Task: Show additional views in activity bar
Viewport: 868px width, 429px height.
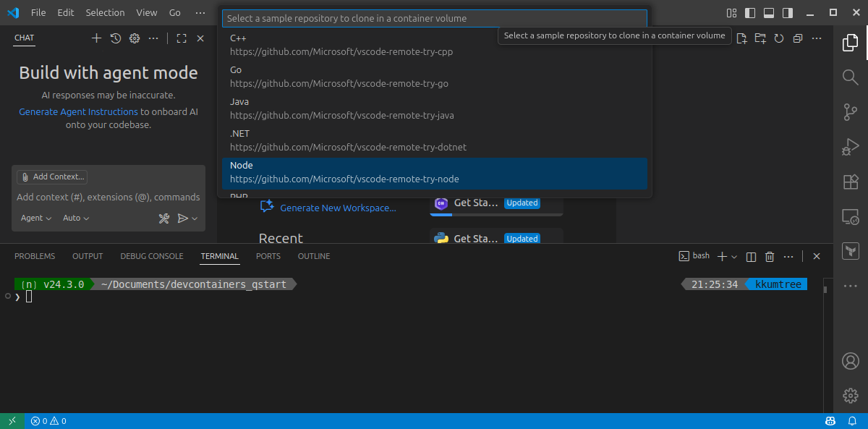Action: click(851, 286)
